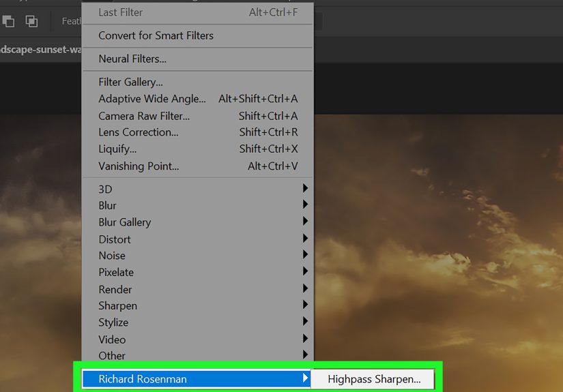The width and height of the screenshot is (563, 392).
Task: Expand the Video submenu
Action: [197, 340]
